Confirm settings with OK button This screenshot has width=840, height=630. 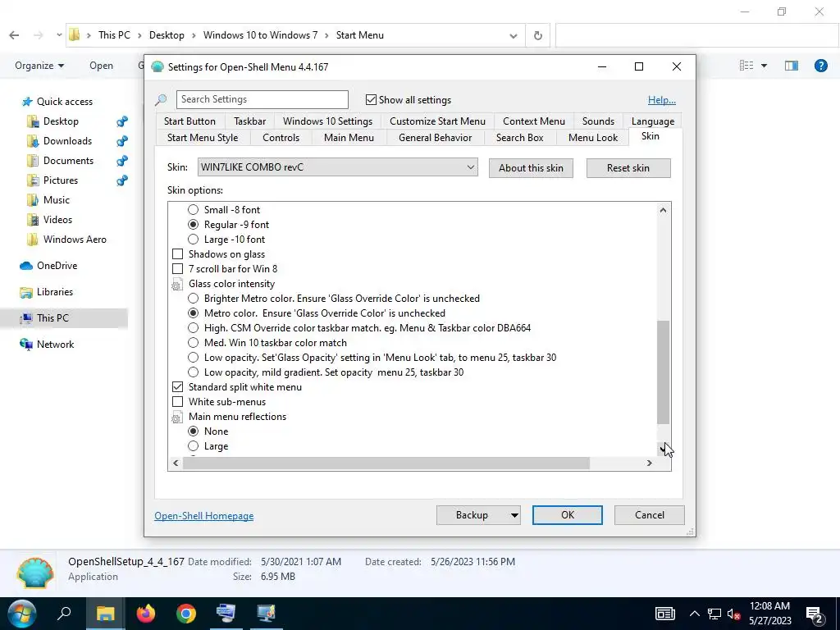568,515
